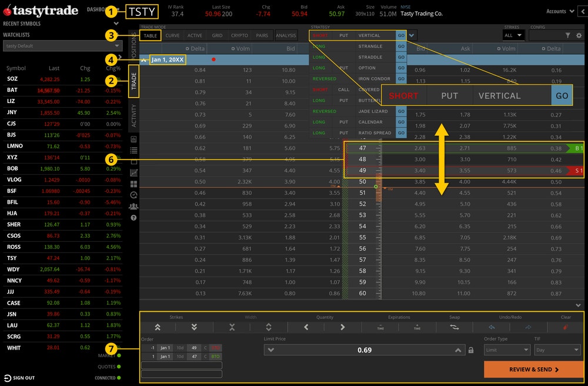Toggle the STO action on the 49 leg
The width and height of the screenshot is (588, 386).
(215, 348)
